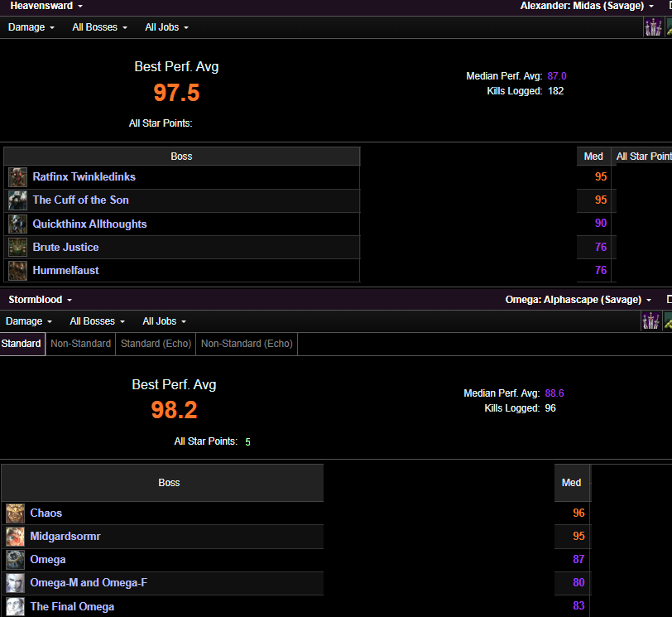Click the Boss column header in Stormblood table

[x=162, y=483]
